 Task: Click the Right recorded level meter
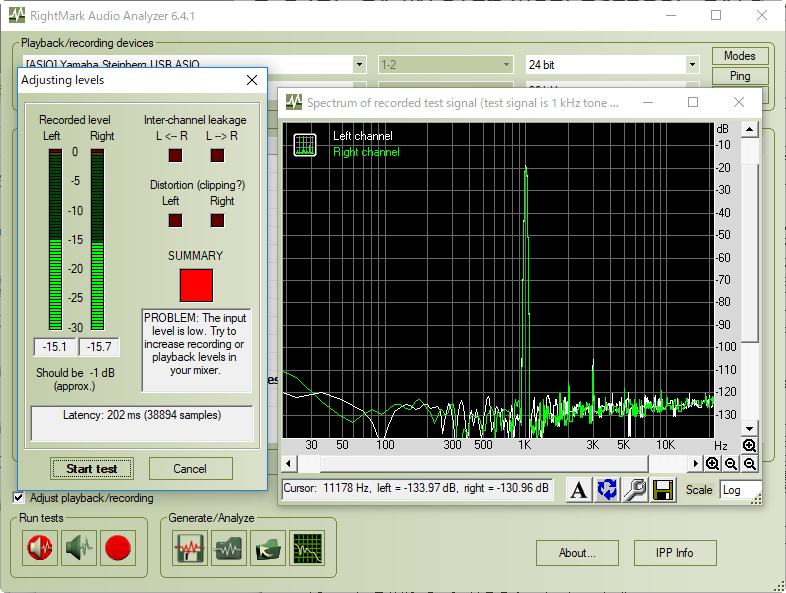click(x=97, y=240)
